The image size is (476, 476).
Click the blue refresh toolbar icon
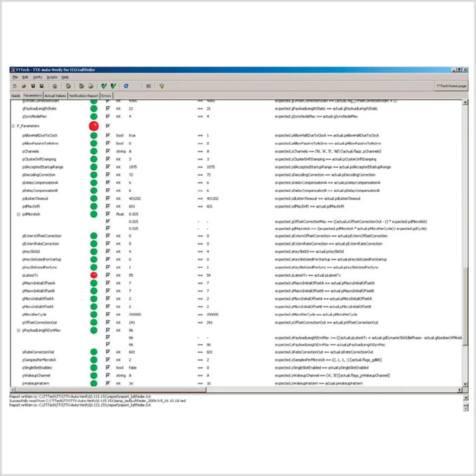pyautogui.click(x=126, y=86)
